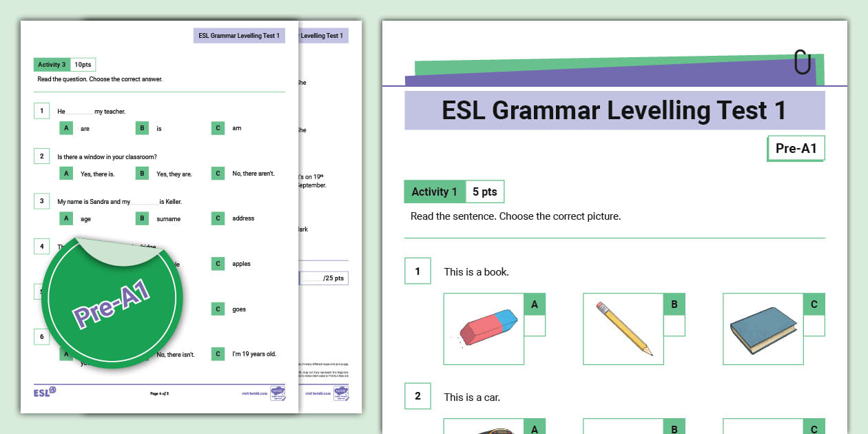868x434 pixels.
Task: Click the purple ESL Grammar Levelling Test 1 banner
Action: pyautogui.click(x=614, y=111)
